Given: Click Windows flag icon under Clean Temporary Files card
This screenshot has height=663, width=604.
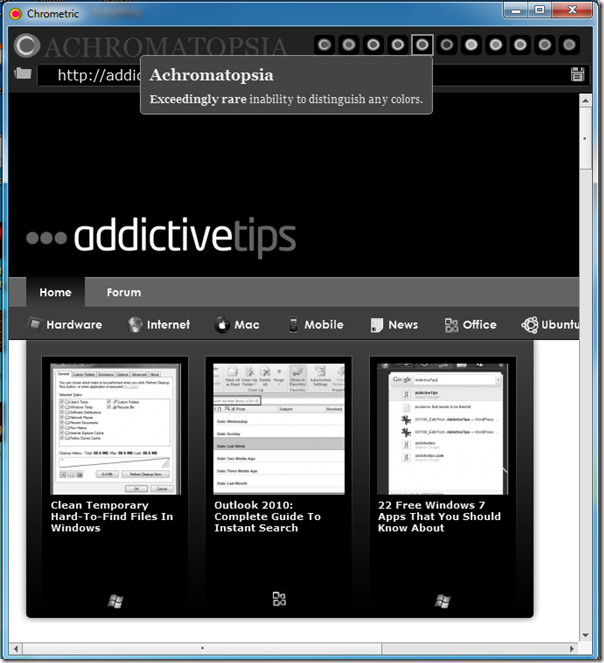Looking at the screenshot, I should tap(115, 601).
